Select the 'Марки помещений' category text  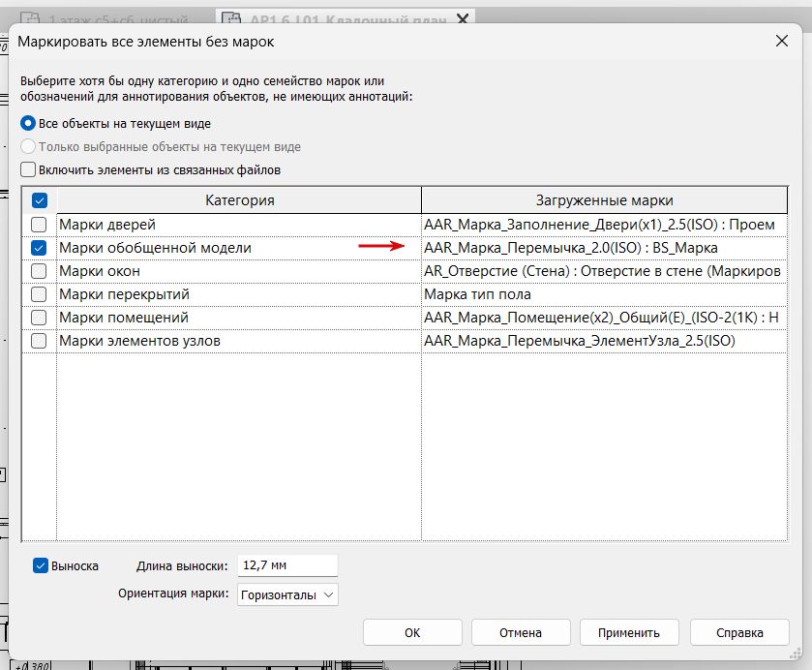124,318
